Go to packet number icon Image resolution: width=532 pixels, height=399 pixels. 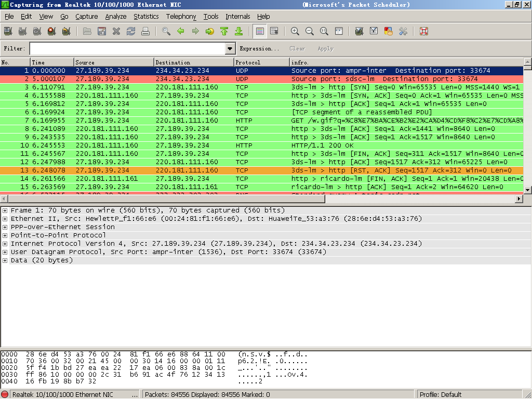(210, 31)
